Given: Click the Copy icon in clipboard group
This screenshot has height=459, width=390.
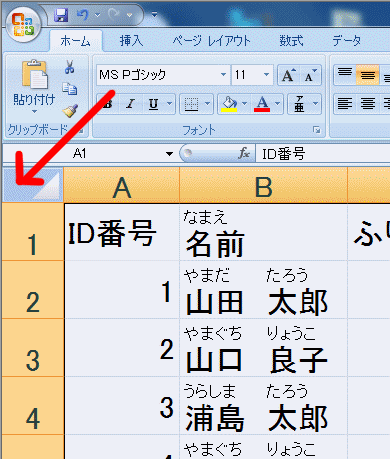Looking at the screenshot, I should coord(70,89).
